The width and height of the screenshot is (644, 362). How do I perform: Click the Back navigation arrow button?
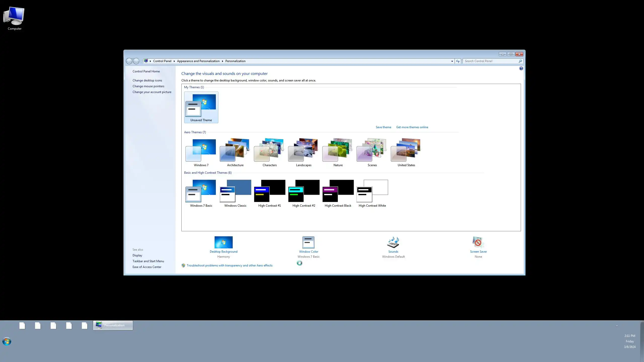(129, 61)
